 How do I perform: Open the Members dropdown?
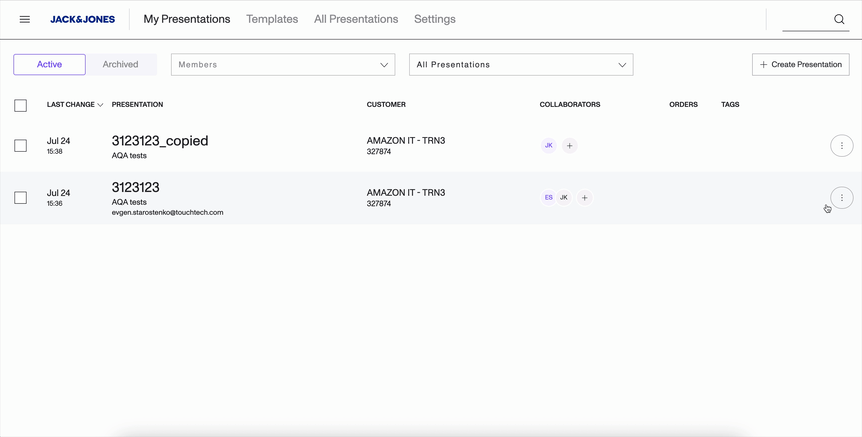[283, 64]
